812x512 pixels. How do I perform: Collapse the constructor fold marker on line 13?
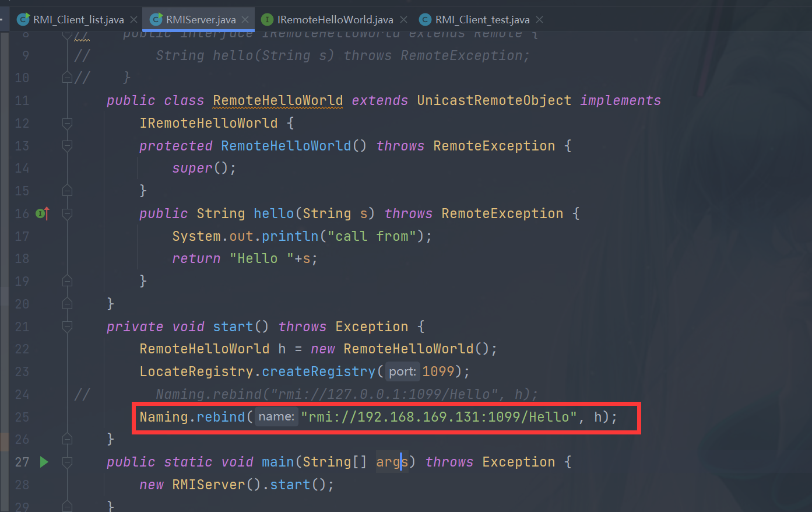coord(67,146)
